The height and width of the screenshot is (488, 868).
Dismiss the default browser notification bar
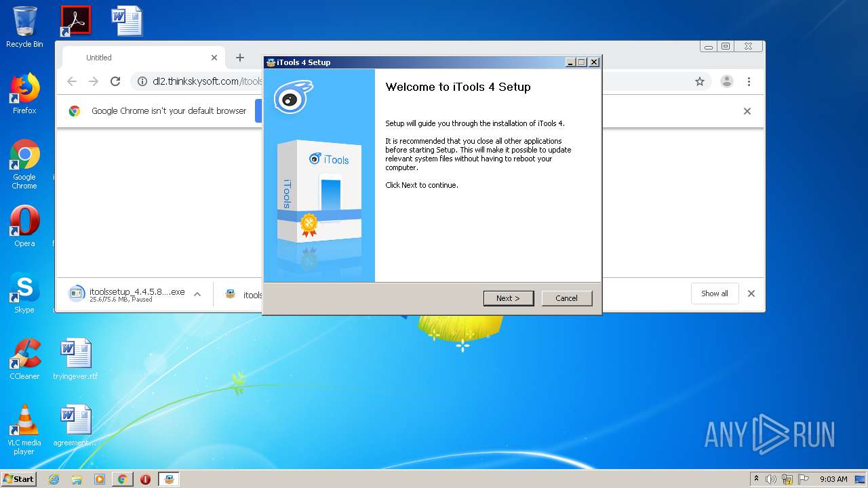point(747,111)
